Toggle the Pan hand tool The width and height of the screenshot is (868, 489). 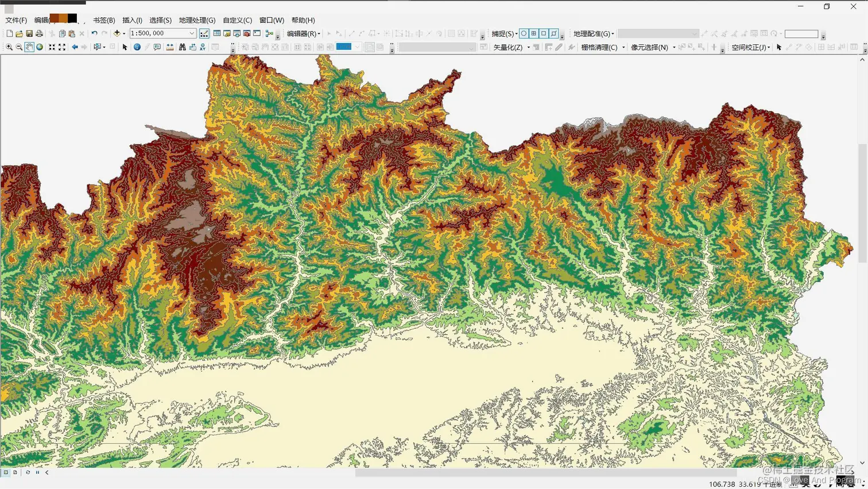click(29, 47)
